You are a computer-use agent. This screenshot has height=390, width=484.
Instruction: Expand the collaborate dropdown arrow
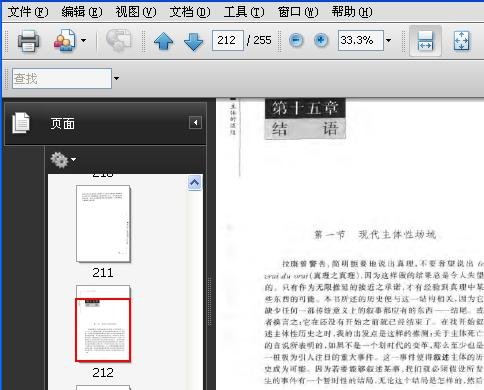point(83,41)
